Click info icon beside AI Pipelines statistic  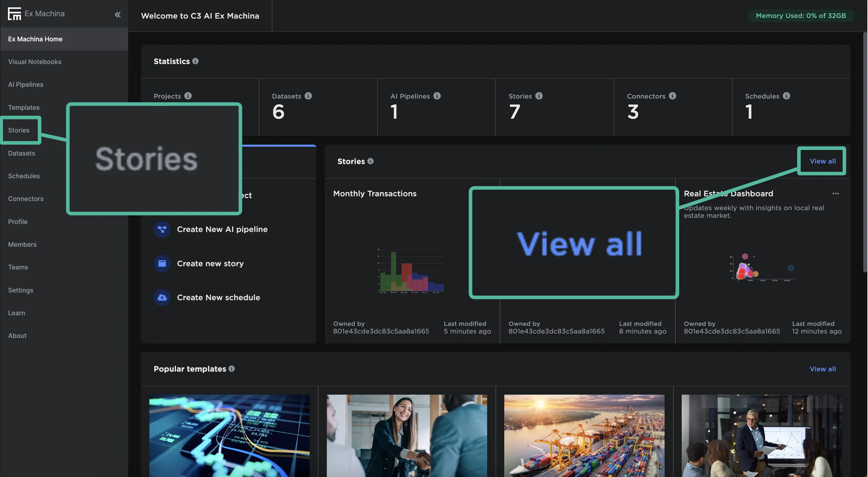pyautogui.click(x=437, y=96)
